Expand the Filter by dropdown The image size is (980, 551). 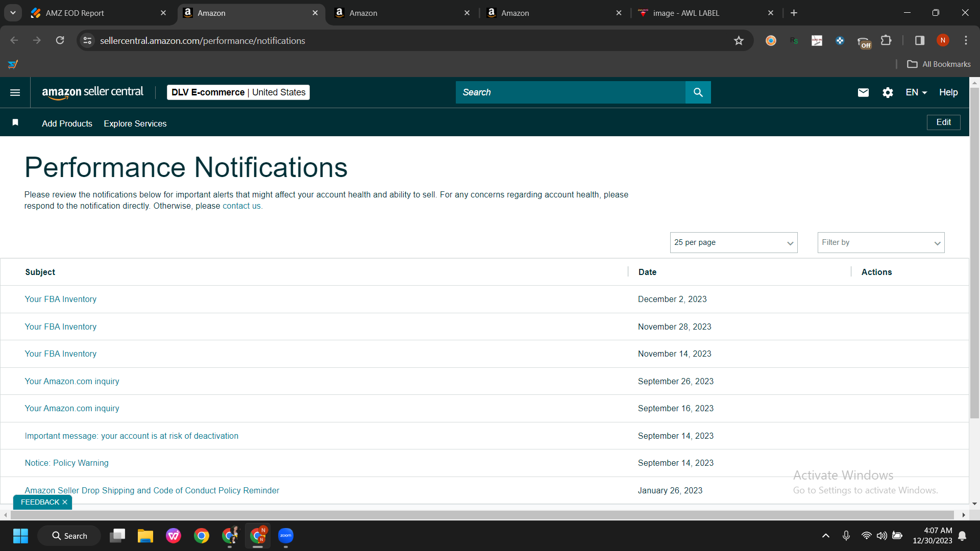click(x=881, y=242)
